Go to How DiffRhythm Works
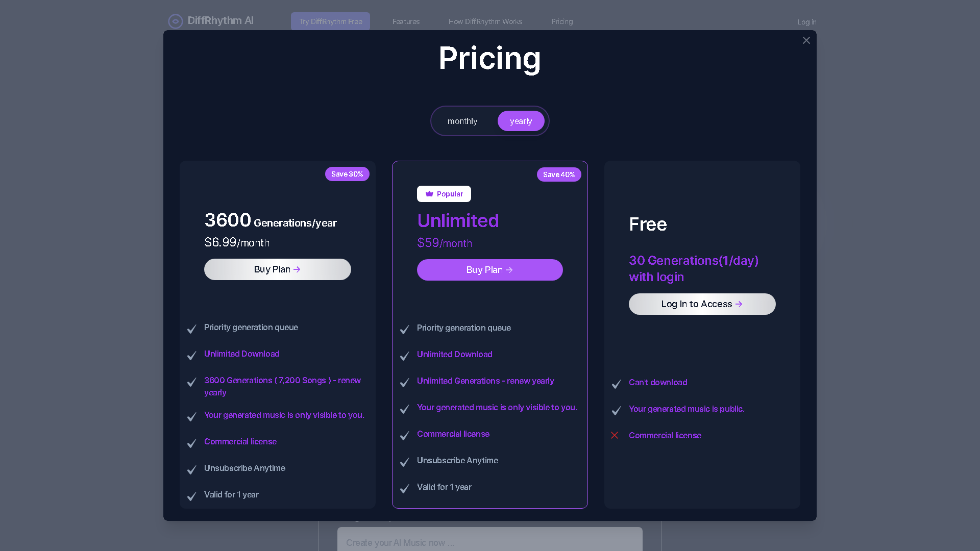 [x=485, y=21]
